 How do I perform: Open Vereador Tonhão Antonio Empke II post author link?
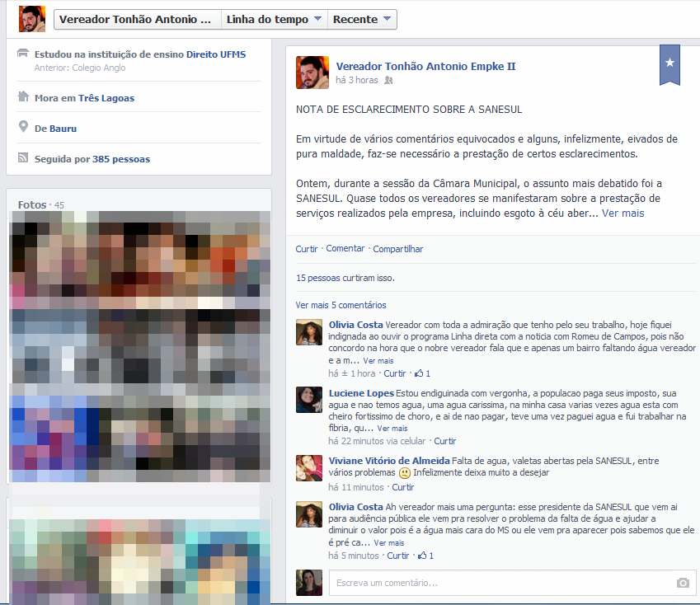[x=425, y=67]
